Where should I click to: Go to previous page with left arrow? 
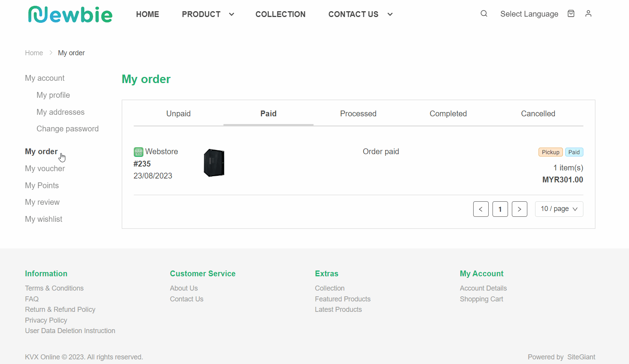(x=481, y=209)
